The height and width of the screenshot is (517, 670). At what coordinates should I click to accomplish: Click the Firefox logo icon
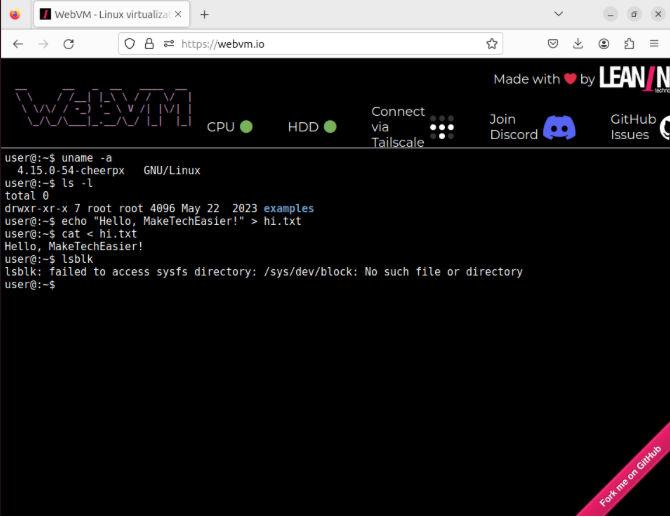[15, 15]
